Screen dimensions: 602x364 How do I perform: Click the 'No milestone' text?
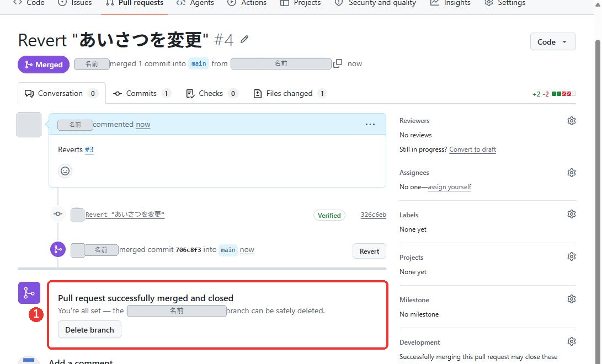419,314
